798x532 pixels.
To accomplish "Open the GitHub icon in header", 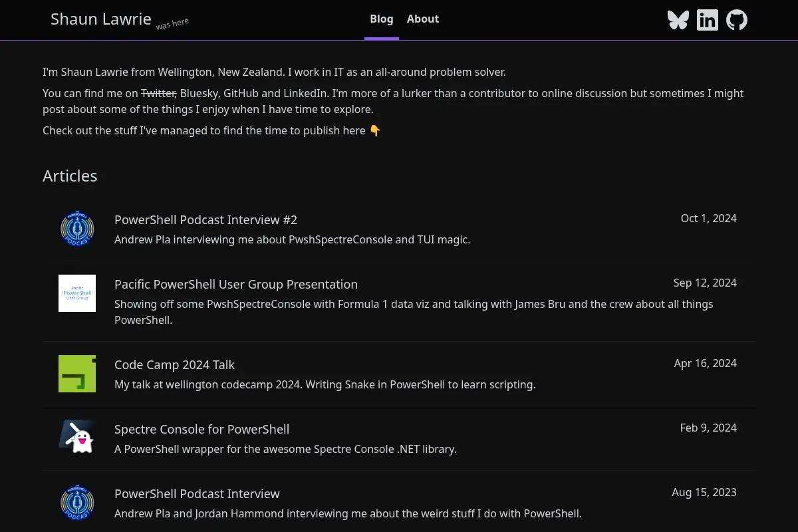I will click(x=736, y=20).
